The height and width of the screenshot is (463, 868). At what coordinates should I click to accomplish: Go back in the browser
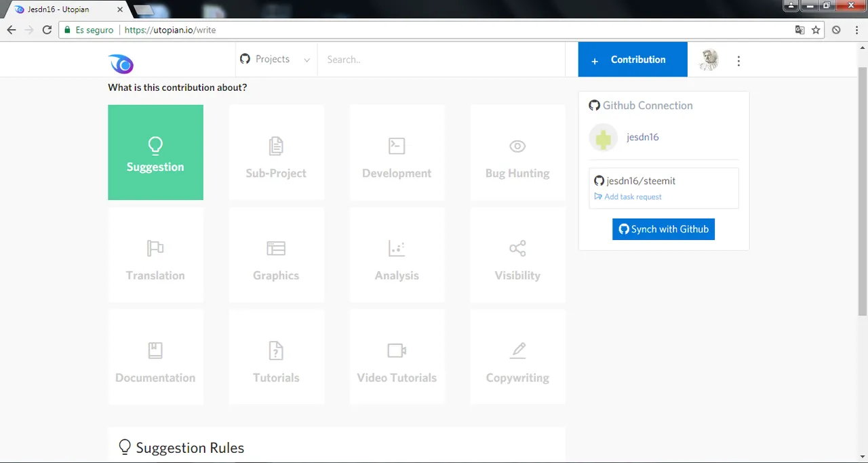point(12,30)
